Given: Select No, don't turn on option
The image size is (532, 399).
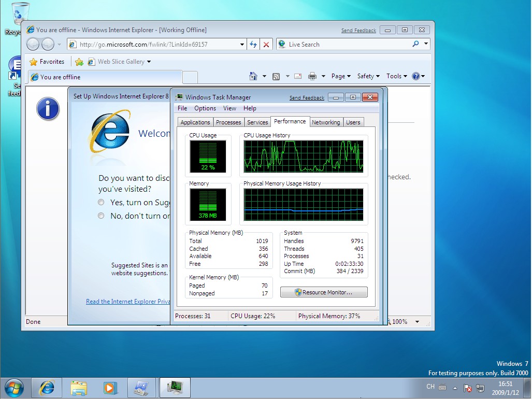Looking at the screenshot, I should point(101,216).
